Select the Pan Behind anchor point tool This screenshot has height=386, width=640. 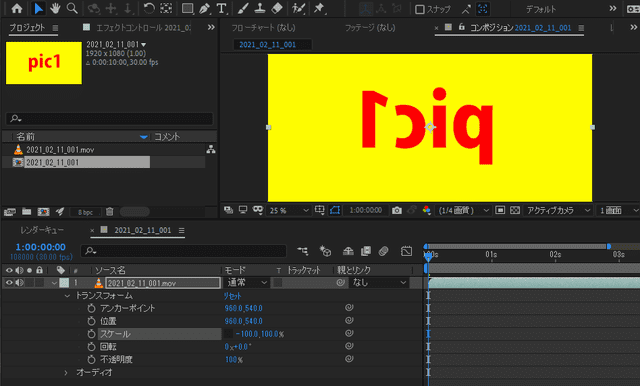(x=166, y=9)
